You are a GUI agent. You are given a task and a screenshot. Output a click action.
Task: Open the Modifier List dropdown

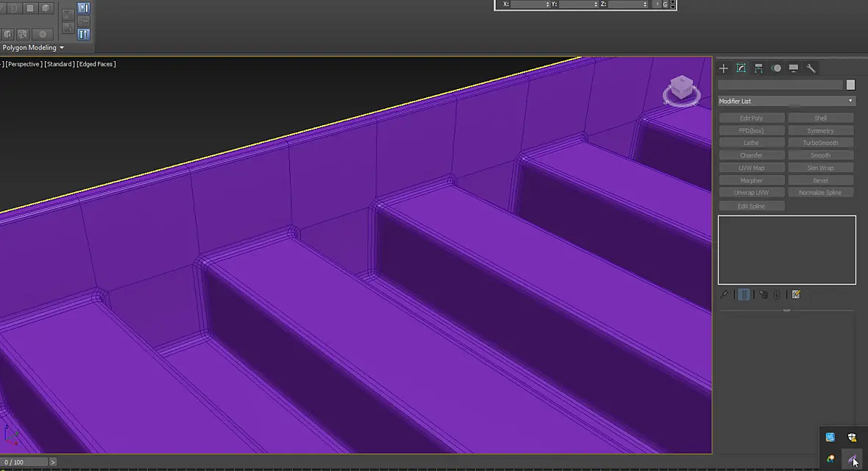[786, 101]
